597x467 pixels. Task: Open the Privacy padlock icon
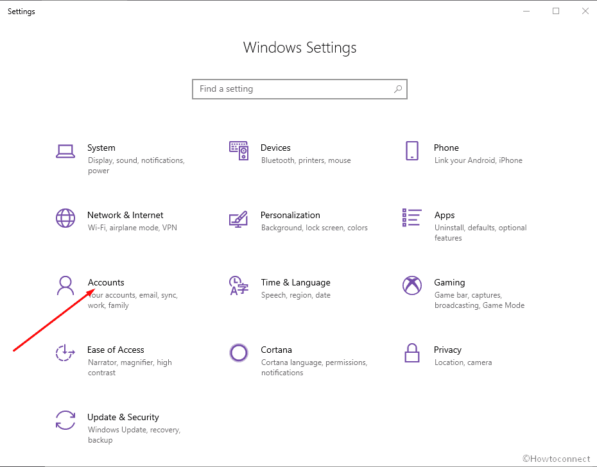click(x=412, y=353)
